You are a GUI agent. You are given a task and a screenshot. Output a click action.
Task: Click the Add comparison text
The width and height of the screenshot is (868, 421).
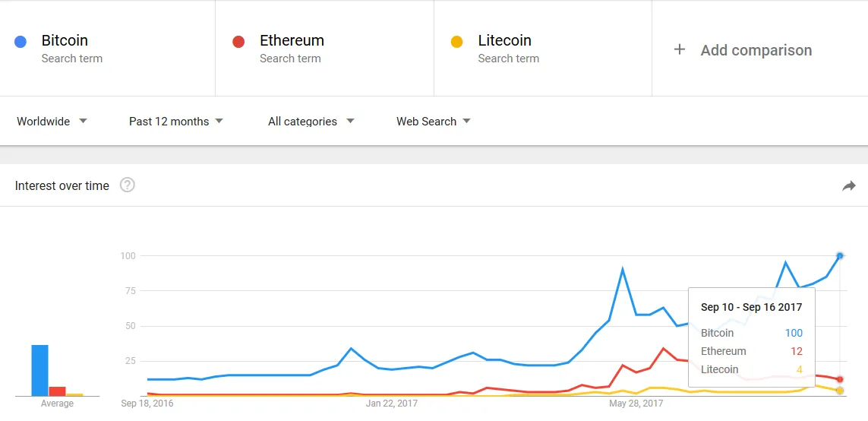[x=756, y=50]
